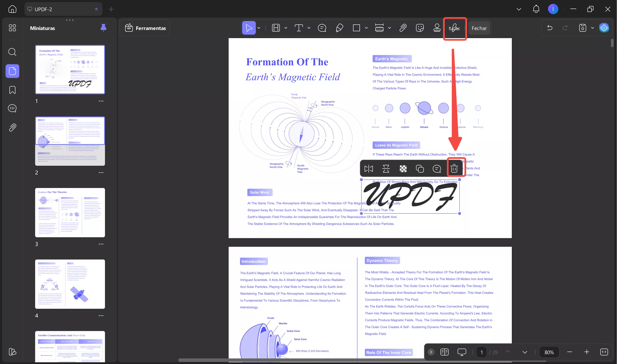Open the bookmarks panel in sidebar
The image size is (617, 364).
tap(12, 90)
